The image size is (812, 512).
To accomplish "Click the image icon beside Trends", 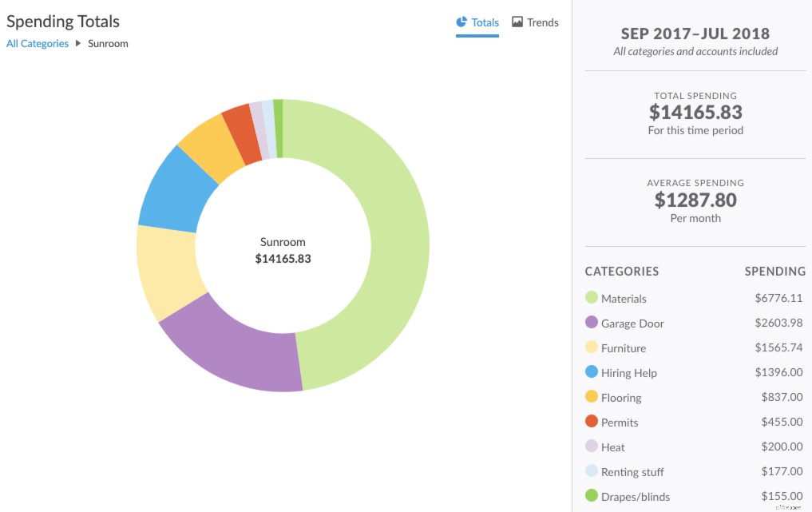I will 517,22.
